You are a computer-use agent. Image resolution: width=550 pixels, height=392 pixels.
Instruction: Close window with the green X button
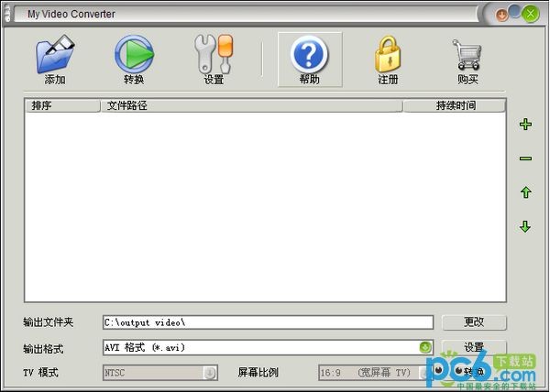click(531, 14)
